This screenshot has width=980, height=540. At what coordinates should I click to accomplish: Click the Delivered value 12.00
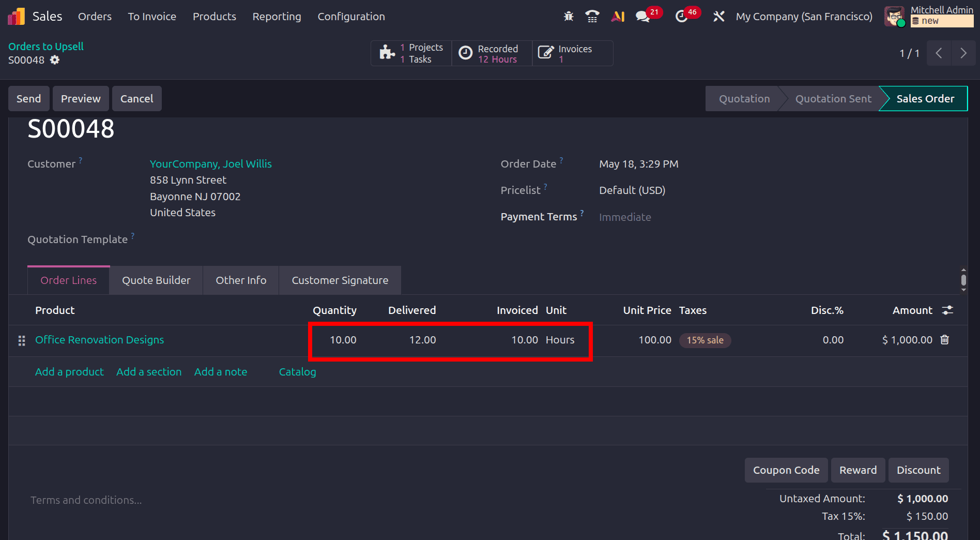coord(423,340)
